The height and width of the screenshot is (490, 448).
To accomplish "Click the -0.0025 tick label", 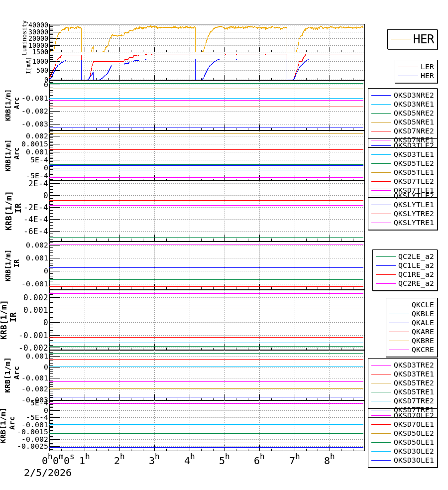I will [33, 446].
